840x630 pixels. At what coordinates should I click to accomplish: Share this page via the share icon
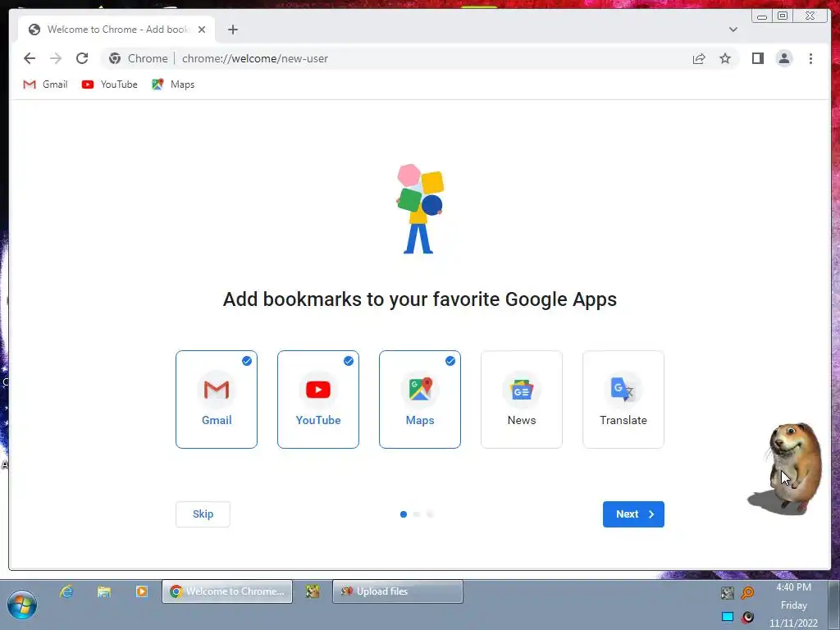click(x=699, y=58)
